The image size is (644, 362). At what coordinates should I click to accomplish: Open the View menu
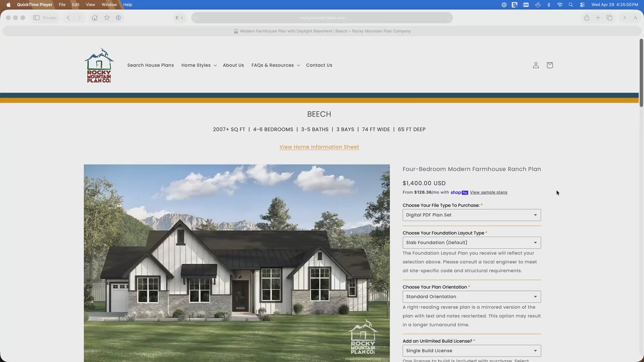[90, 5]
